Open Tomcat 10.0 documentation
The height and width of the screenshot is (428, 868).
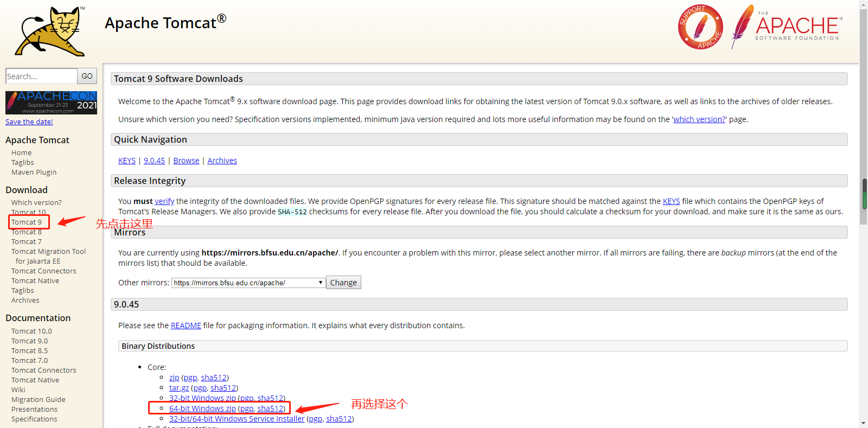pos(31,331)
